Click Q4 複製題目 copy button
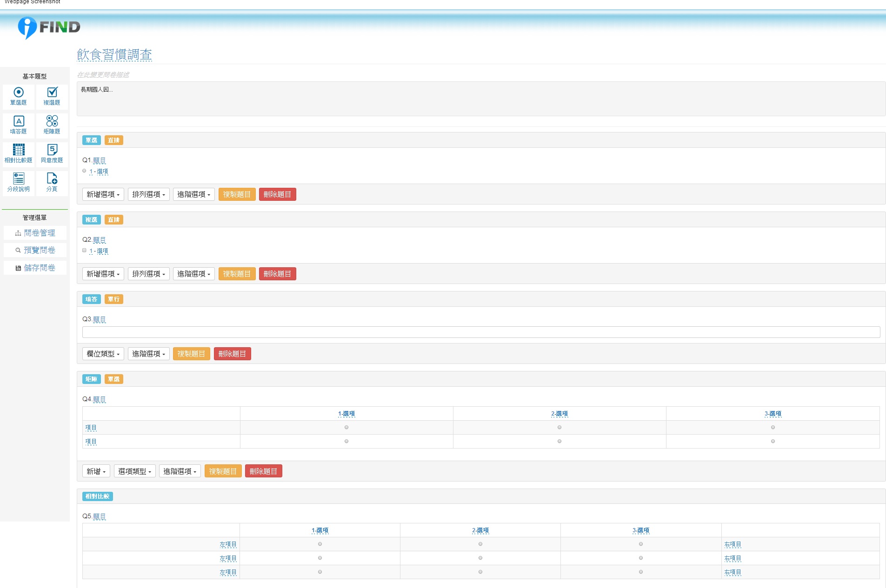This screenshot has width=886, height=588. click(223, 471)
